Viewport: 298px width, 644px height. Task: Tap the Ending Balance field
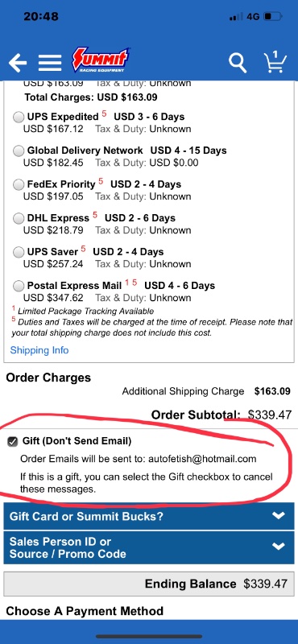click(149, 584)
